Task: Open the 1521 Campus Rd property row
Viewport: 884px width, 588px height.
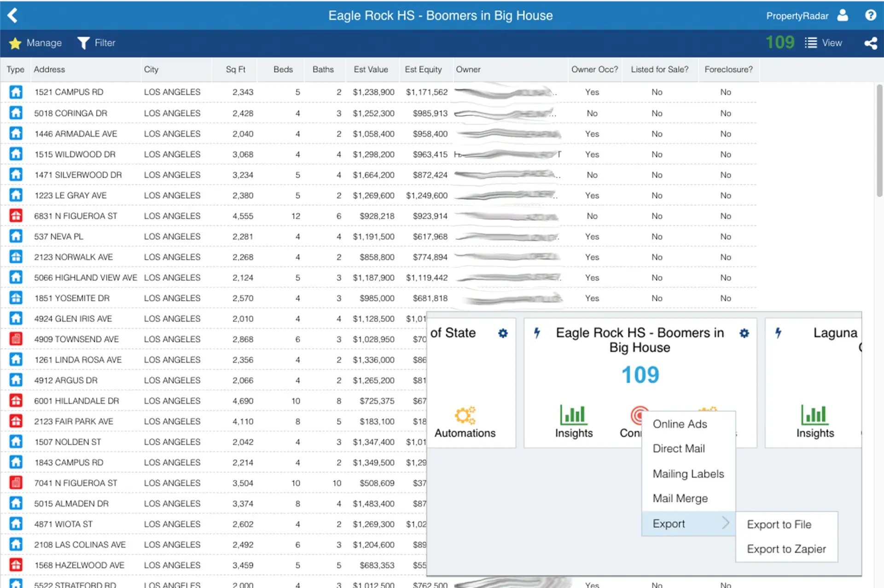Action: pyautogui.click(x=378, y=92)
